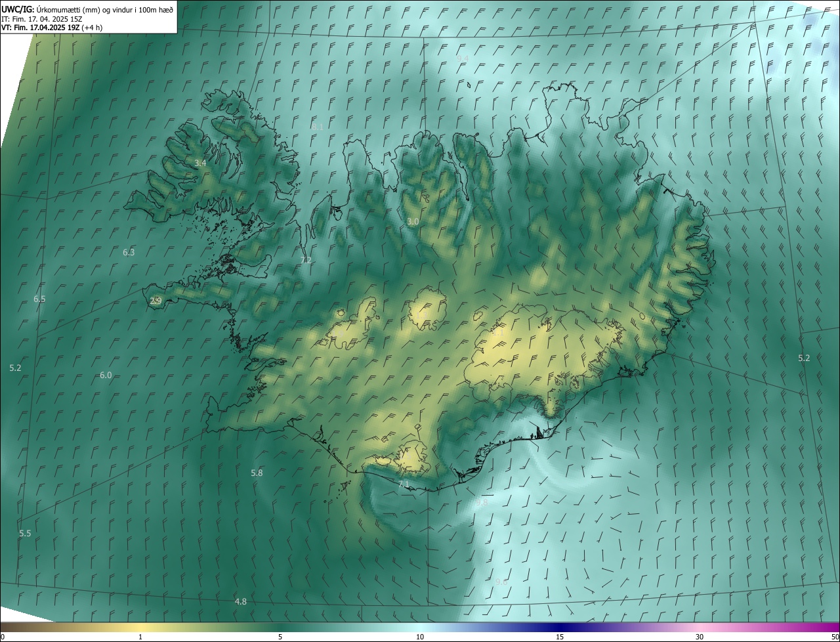Click the 7.1 label on the south coast
This screenshot has width=840, height=642.
coord(404,484)
